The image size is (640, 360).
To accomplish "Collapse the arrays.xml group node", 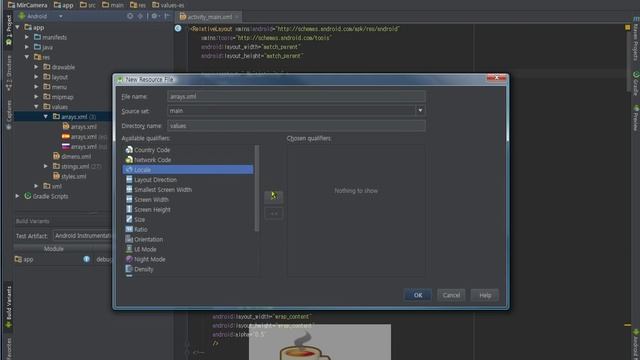I will tap(46, 117).
